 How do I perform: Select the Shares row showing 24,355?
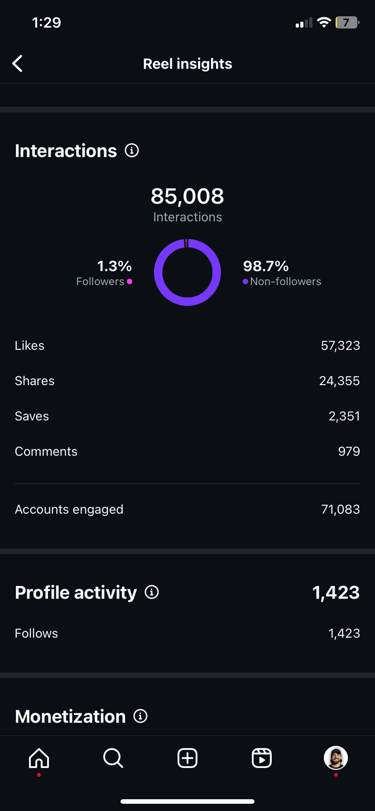187,381
